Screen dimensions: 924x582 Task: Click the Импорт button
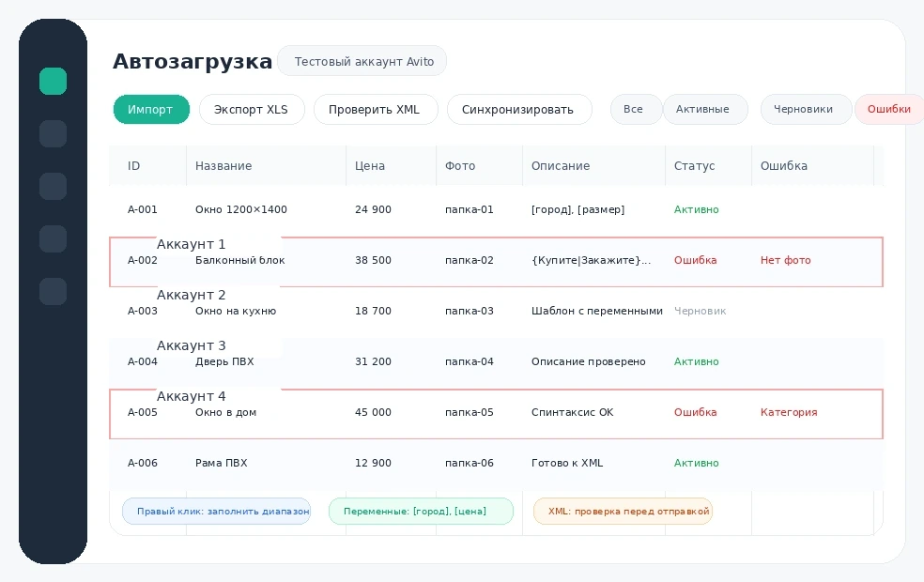coord(151,110)
